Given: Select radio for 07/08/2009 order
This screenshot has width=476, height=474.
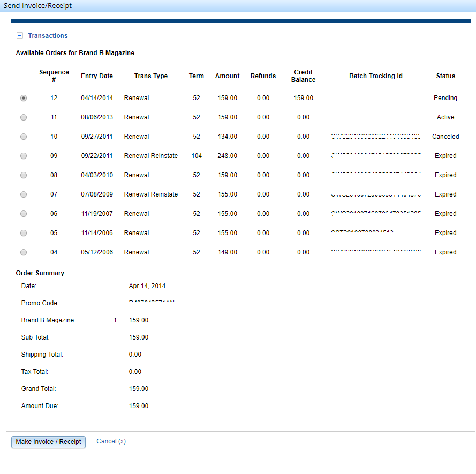Looking at the screenshot, I should pos(23,194).
